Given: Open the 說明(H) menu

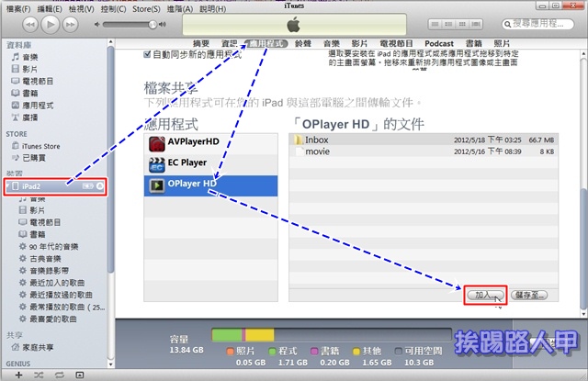Looking at the screenshot, I should (x=212, y=9).
